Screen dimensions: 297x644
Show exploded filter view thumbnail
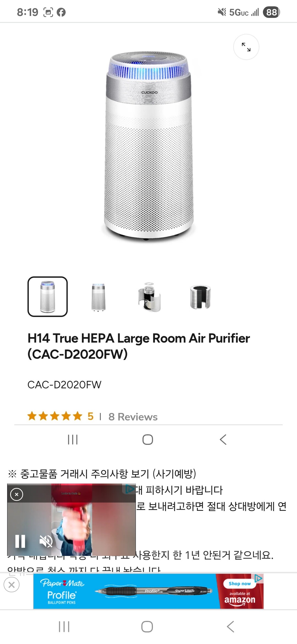149,297
